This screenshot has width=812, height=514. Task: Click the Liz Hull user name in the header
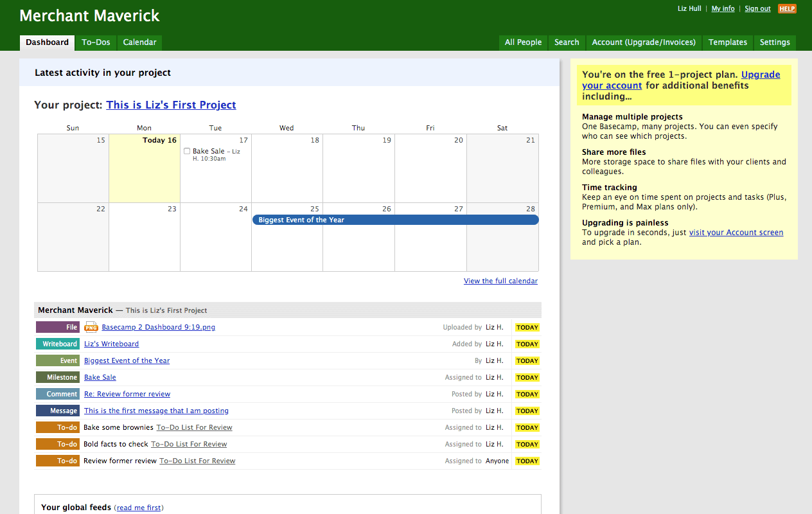(689, 8)
